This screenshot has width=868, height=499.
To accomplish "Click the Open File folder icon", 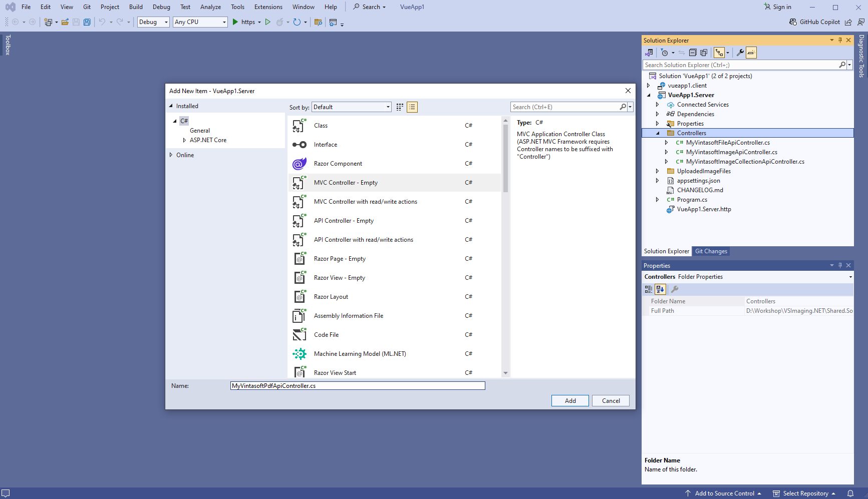I will coord(65,22).
